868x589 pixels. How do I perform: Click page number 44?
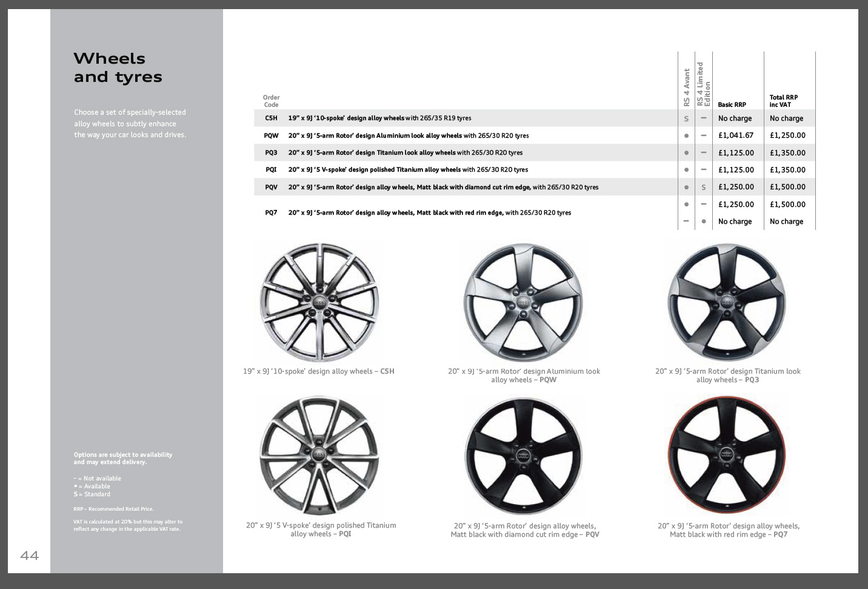point(29,555)
